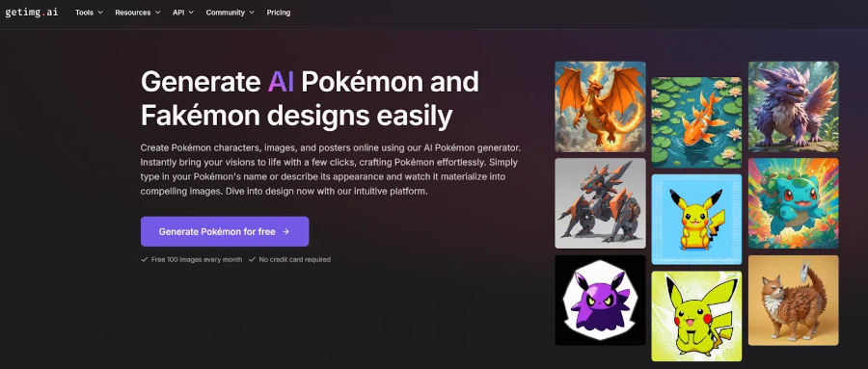The image size is (868, 369).
Task: Expand the Tools dropdown menu
Action: (x=89, y=13)
